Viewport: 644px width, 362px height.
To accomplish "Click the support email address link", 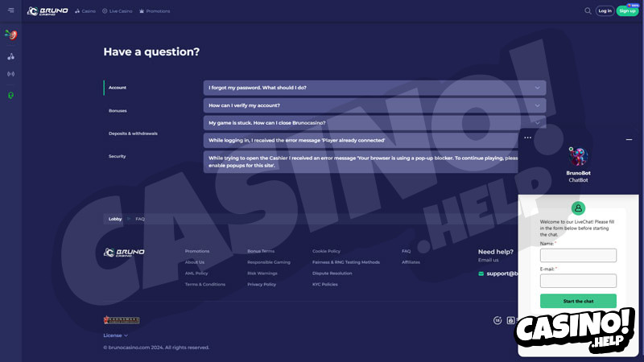I will 502,274.
